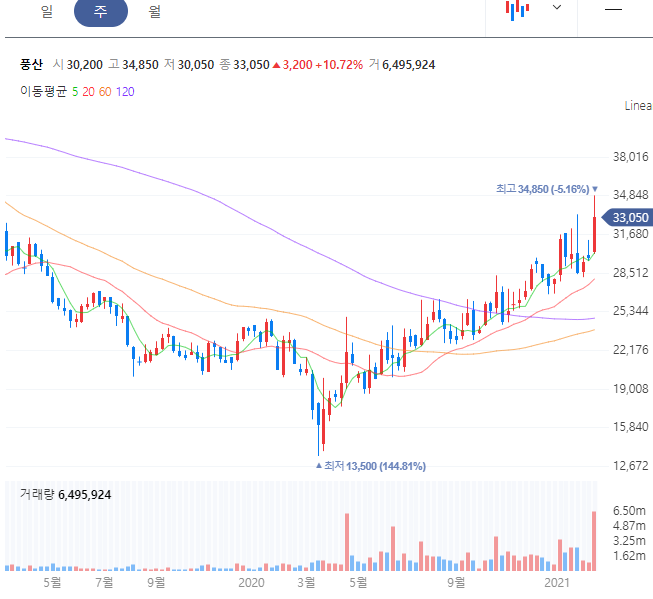Click the 최저 13,500 low marker
653x599 pixels.
(371, 466)
